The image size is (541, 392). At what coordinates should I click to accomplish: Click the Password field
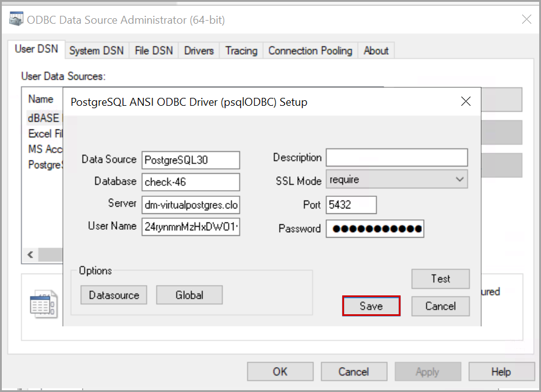click(x=374, y=229)
